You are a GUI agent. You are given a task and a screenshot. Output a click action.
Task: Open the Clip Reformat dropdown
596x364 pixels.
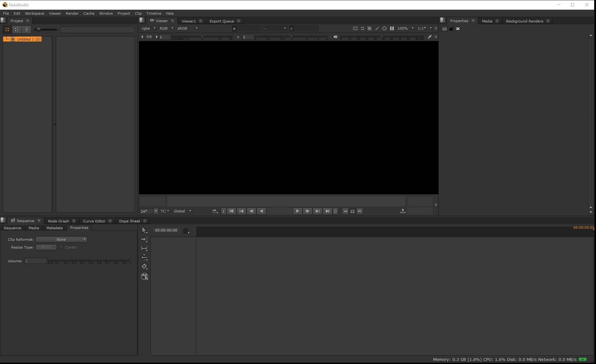(61, 240)
